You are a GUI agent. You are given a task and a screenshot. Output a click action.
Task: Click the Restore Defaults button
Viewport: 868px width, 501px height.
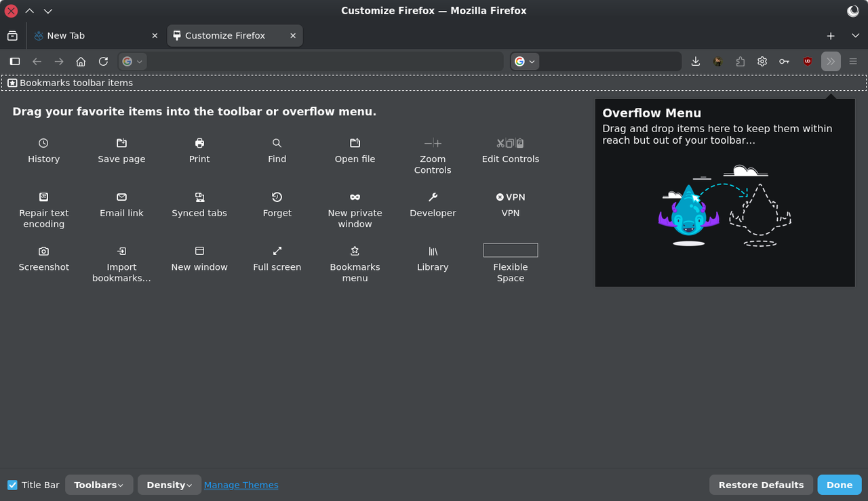coord(761,485)
